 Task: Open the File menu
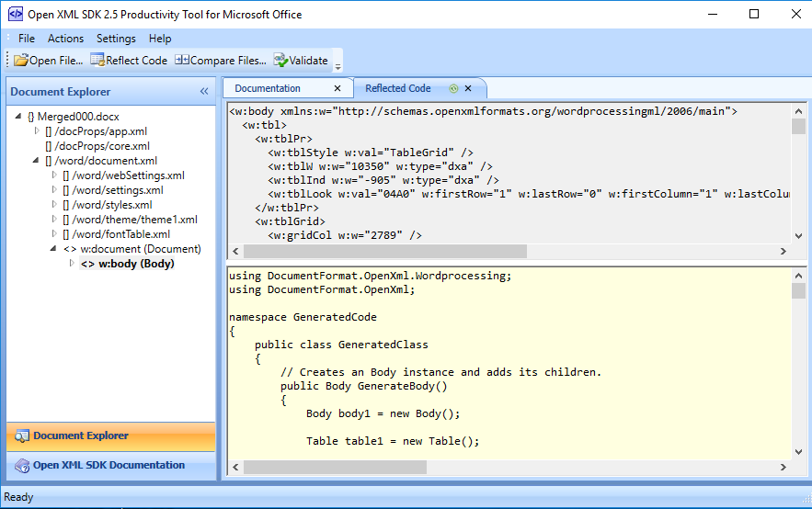tap(27, 39)
